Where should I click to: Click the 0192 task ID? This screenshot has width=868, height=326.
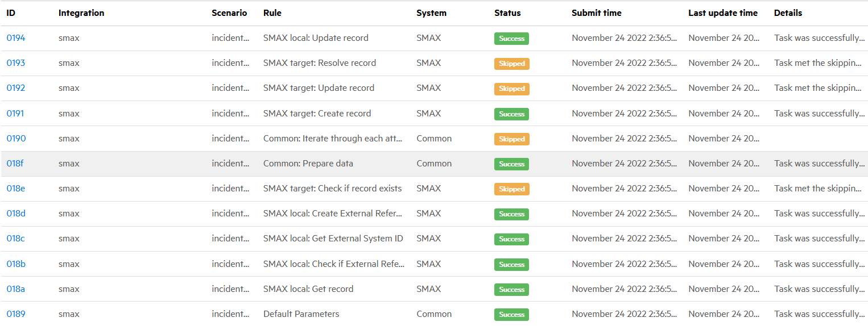tap(16, 88)
